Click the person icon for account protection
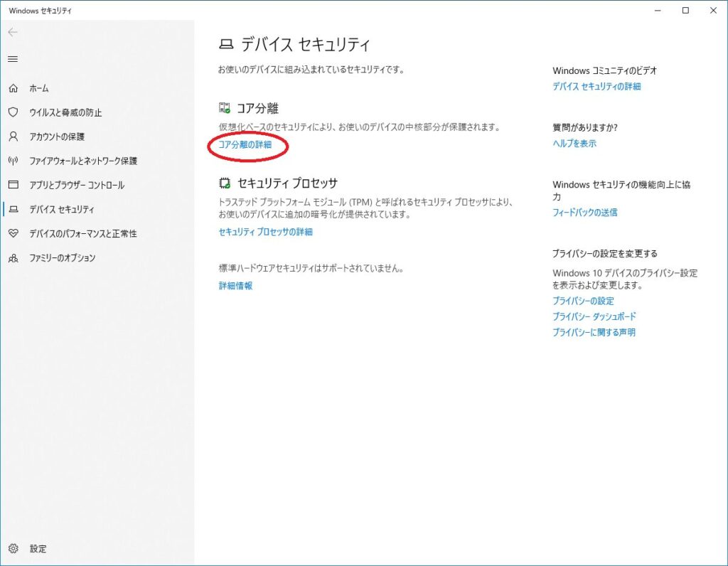Image resolution: width=728 pixels, height=566 pixels. tap(14, 137)
